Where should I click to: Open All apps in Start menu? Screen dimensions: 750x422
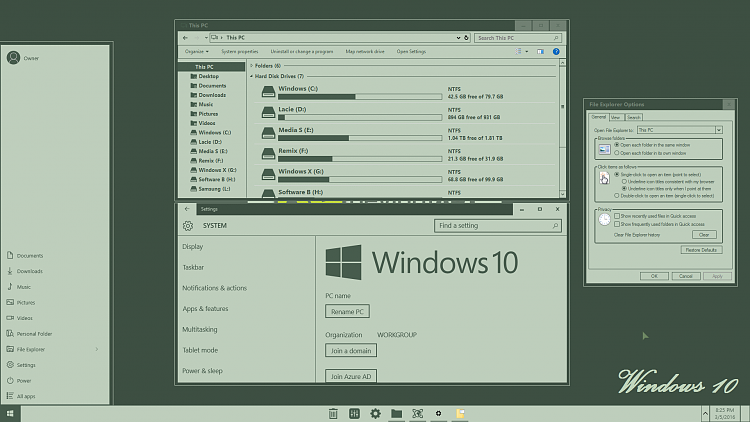click(x=21, y=396)
